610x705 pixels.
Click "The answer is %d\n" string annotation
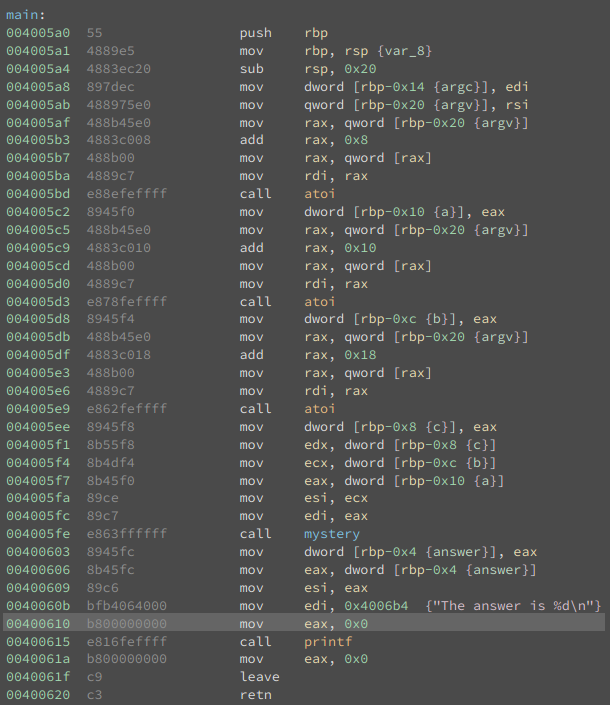513,606
